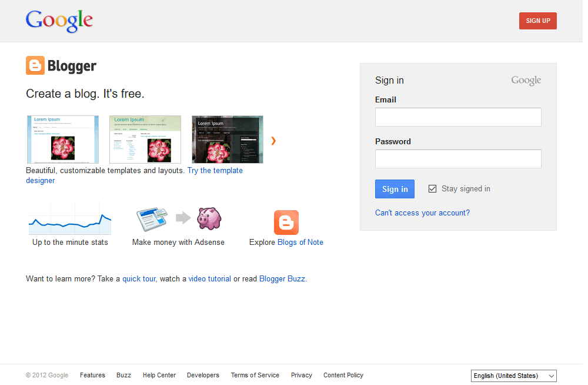Click the gray Google logo in sign-in box
This screenshot has height=385, width=588.
pos(526,81)
